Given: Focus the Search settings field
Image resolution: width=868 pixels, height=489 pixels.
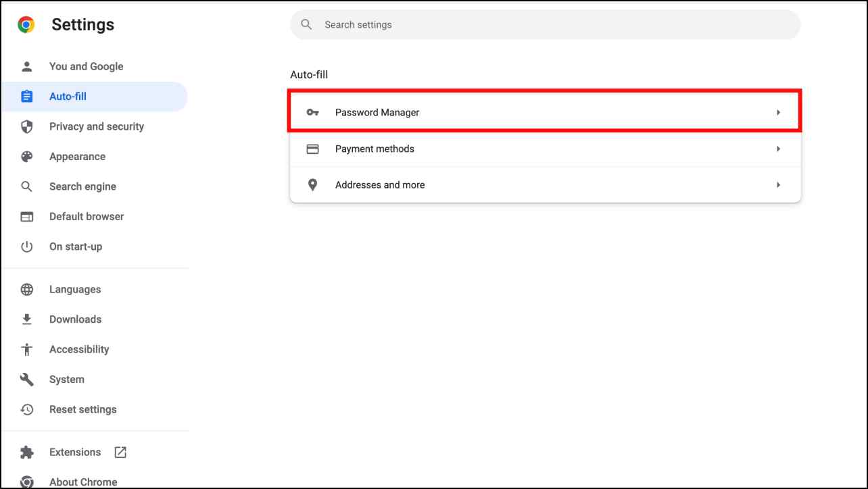Looking at the screenshot, I should pyautogui.click(x=545, y=24).
